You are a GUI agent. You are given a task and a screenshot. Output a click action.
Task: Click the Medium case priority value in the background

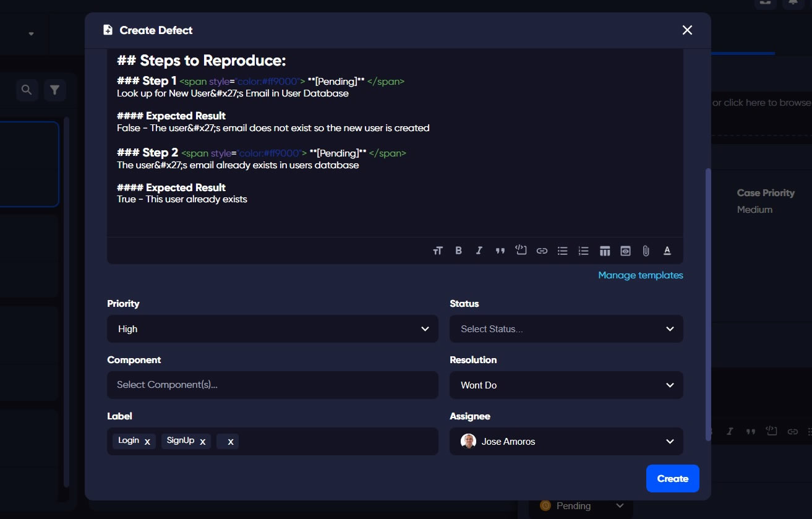[754, 210]
